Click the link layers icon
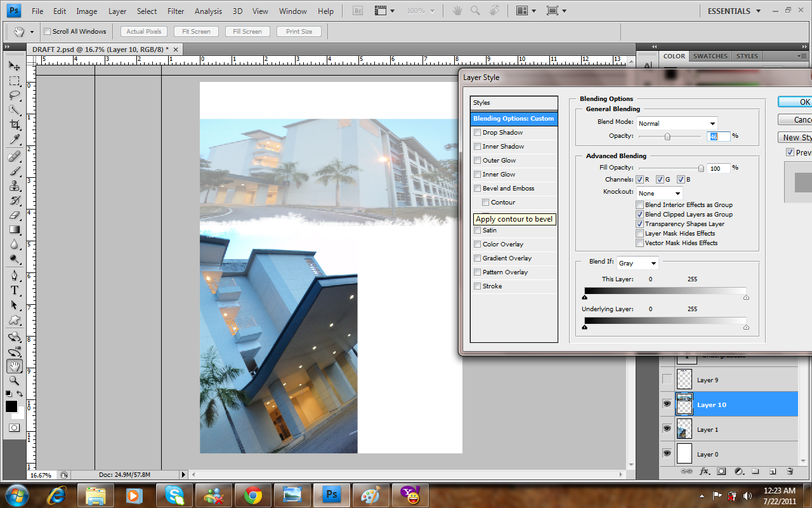The height and width of the screenshot is (508, 812). (x=686, y=472)
